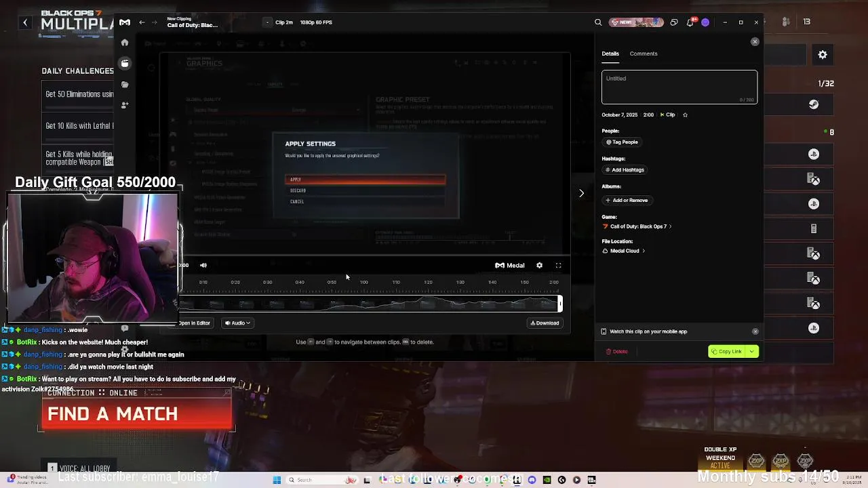Open the windows/overlay icon beside the bell

click(x=673, y=22)
